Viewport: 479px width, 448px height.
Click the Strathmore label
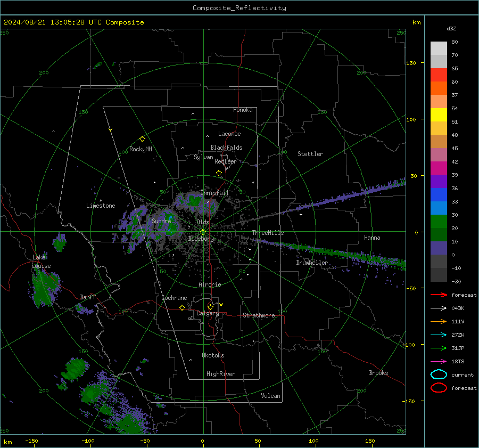click(x=259, y=315)
